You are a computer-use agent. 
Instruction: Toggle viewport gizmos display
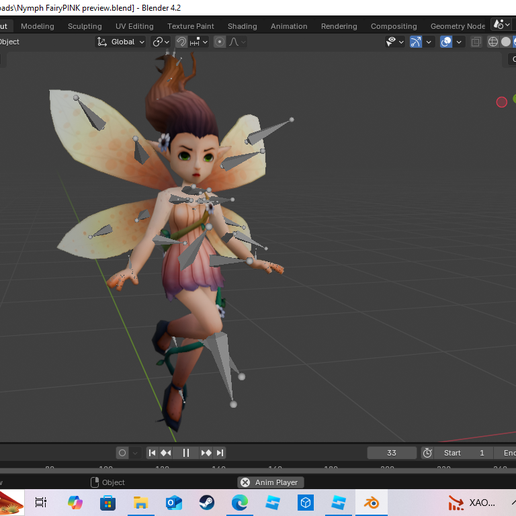[416, 42]
